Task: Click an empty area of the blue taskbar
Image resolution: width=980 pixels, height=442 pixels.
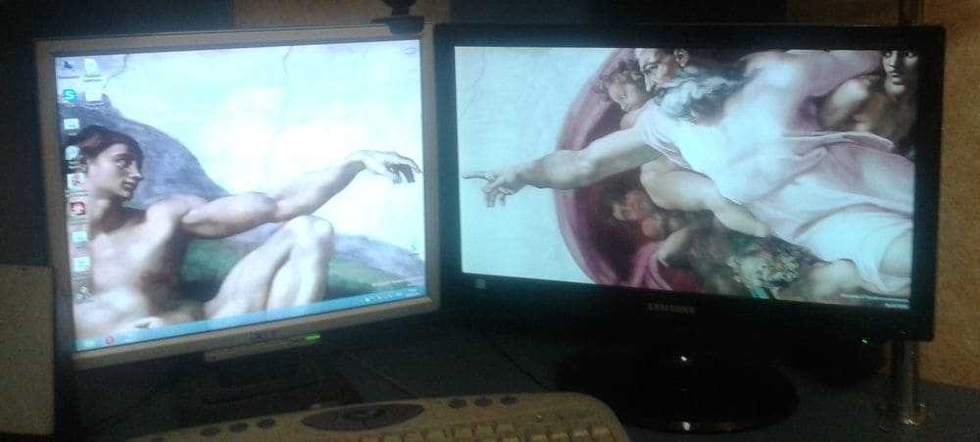Action: tap(245, 316)
